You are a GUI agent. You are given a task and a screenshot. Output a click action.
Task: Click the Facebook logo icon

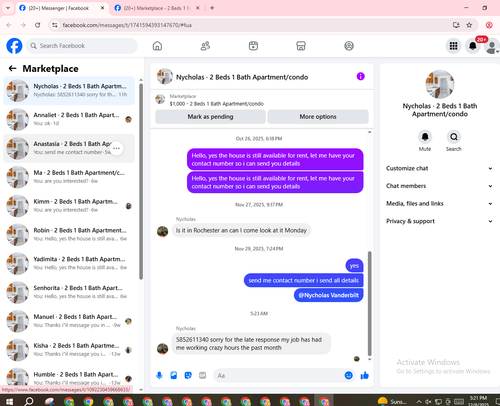[14, 46]
